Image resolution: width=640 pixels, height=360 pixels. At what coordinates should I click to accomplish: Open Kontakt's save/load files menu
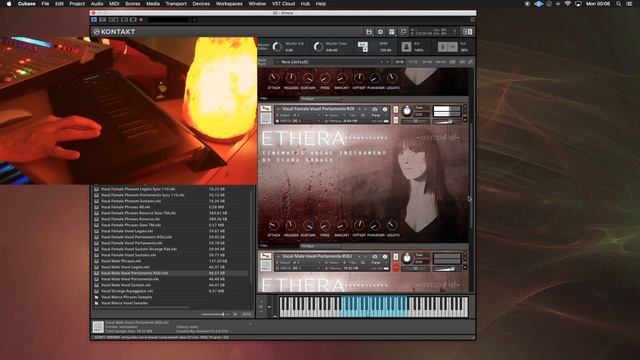(369, 32)
